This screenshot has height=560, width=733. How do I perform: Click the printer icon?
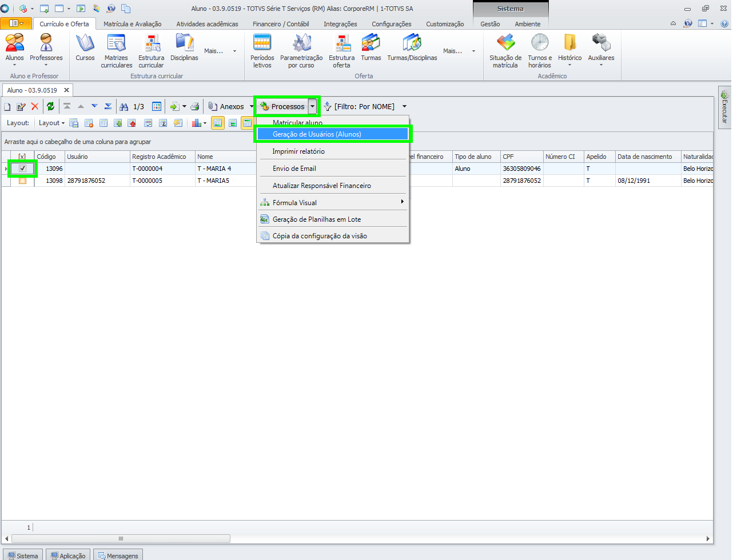pyautogui.click(x=195, y=107)
